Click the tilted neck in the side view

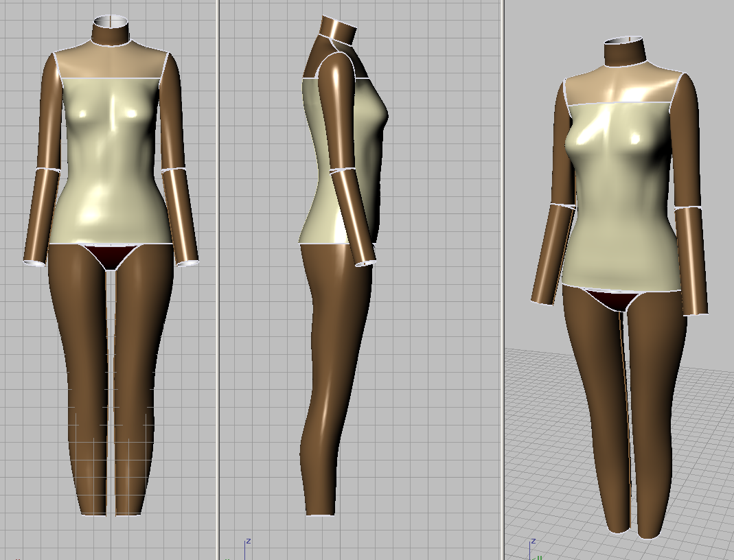point(338,31)
